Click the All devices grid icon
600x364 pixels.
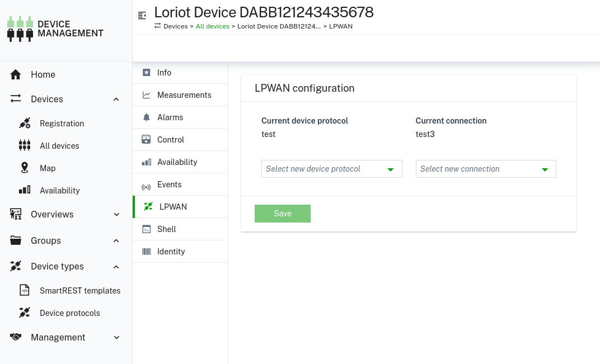[x=25, y=145]
